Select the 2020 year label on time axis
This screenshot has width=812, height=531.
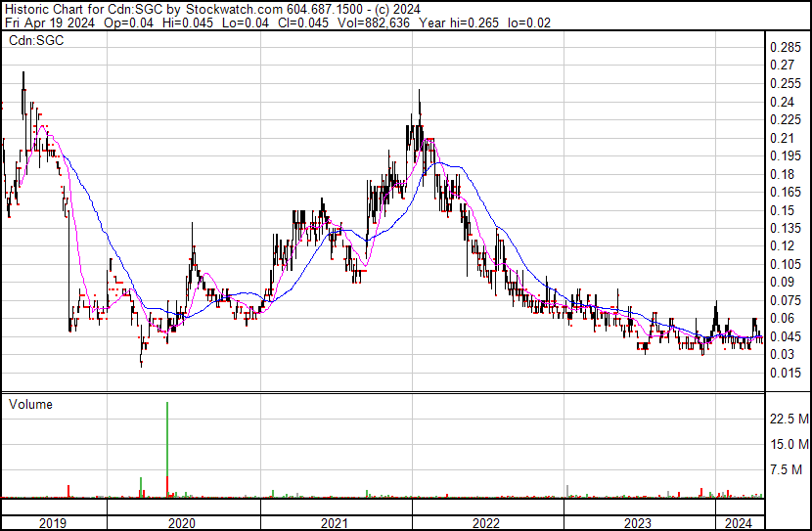182,522
